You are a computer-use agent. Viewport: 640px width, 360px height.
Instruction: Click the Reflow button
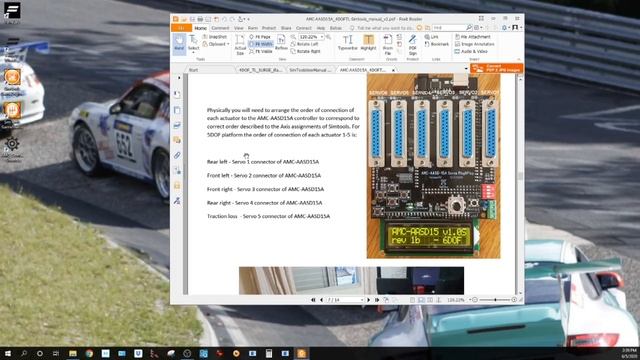click(x=281, y=42)
